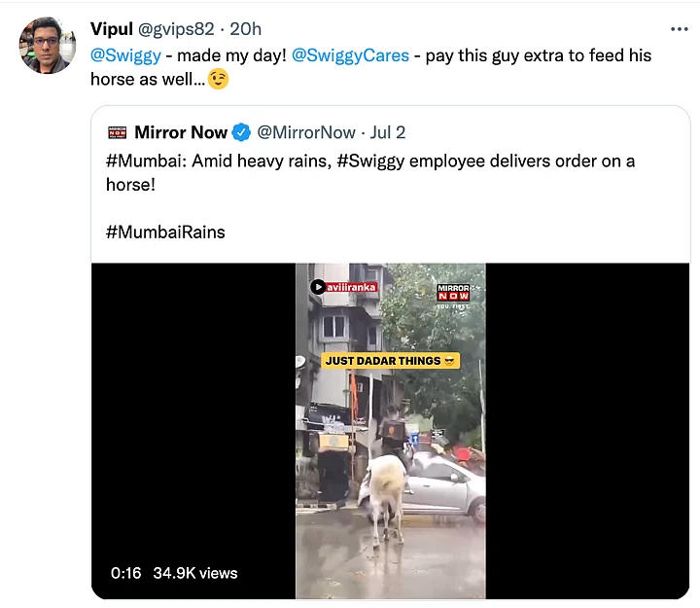Click the play icon beside aviliranka
Image resolution: width=700 pixels, height=608 pixels.
click(318, 287)
